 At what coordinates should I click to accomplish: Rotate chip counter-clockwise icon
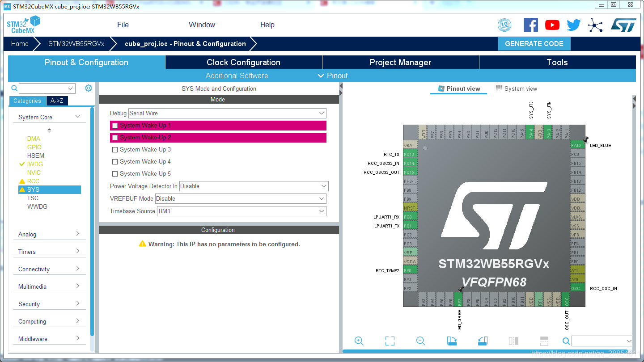click(483, 341)
